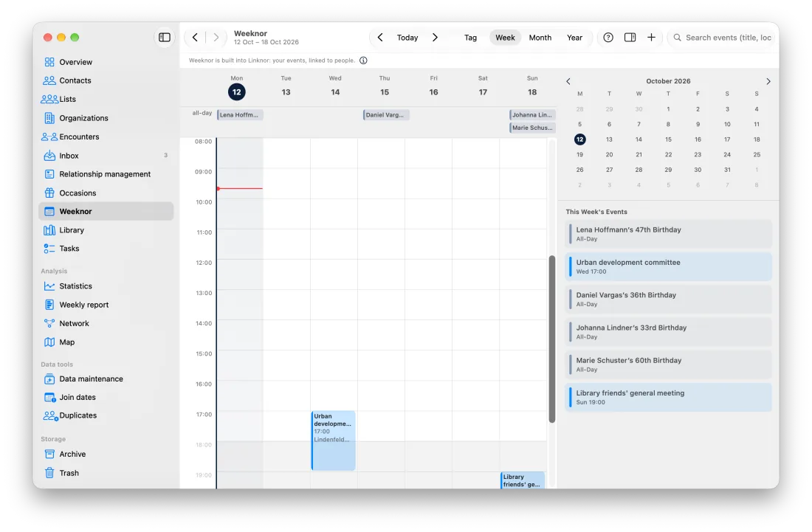
Task: Open Marie Schuster's 60th Birthday entry
Action: coord(668,365)
